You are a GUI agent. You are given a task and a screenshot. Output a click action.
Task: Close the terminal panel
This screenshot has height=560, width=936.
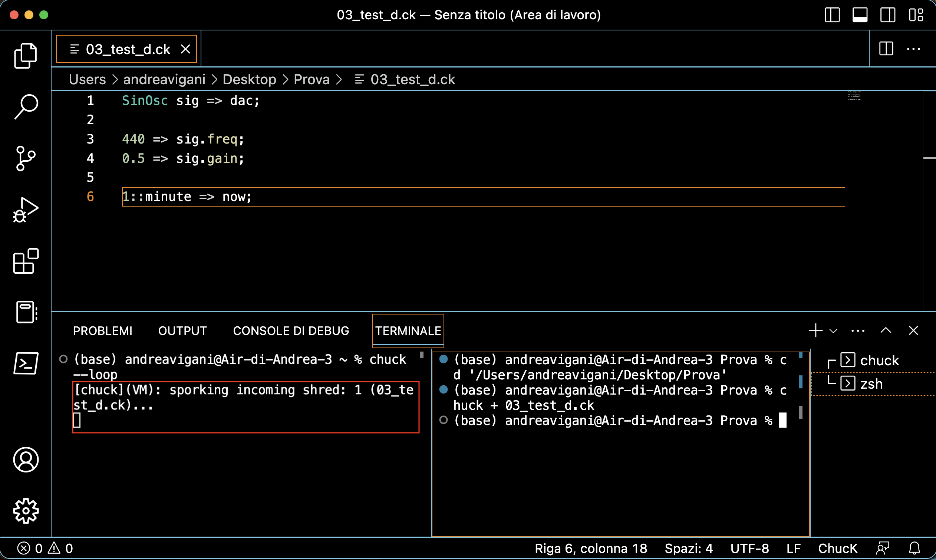pos(913,330)
